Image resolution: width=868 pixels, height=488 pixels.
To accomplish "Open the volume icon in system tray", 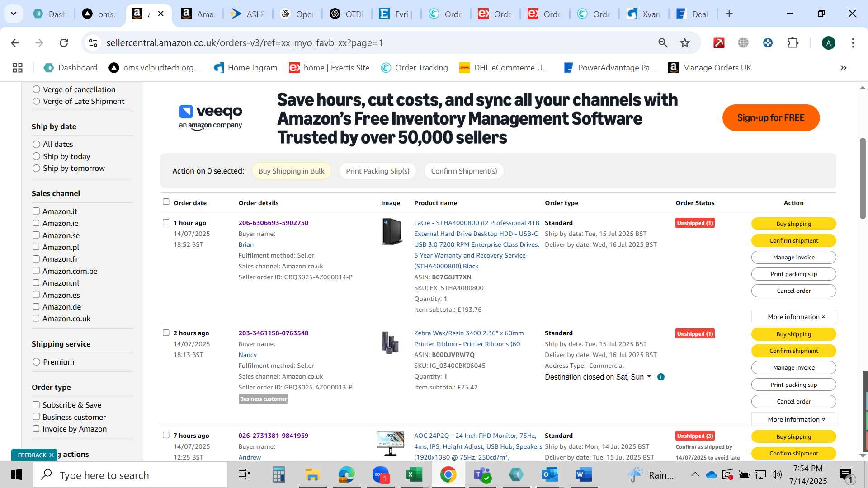I will (x=777, y=474).
